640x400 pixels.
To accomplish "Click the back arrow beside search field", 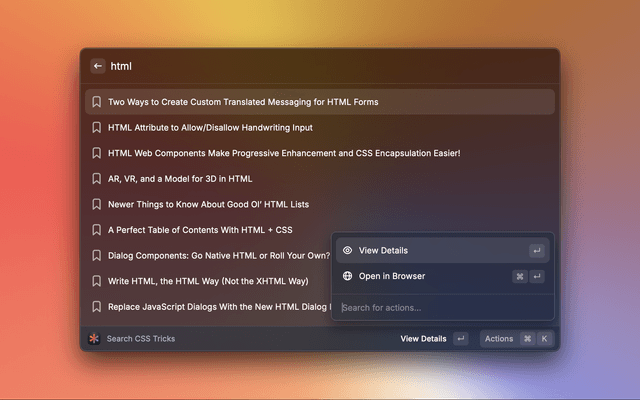I will (x=98, y=66).
